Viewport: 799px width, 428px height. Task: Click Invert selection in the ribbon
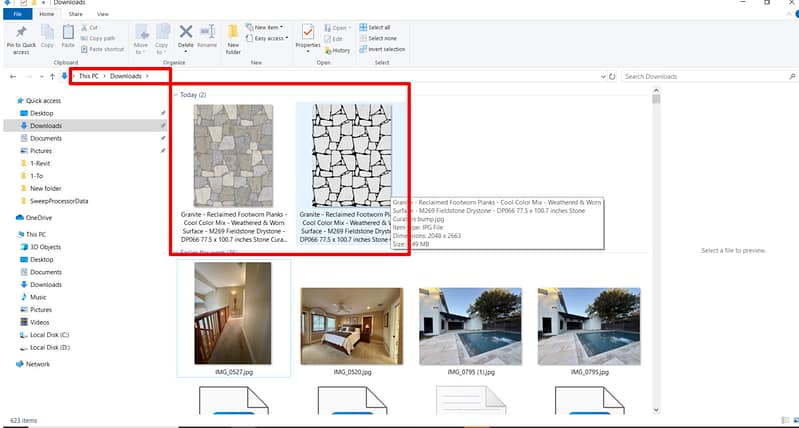pos(385,49)
